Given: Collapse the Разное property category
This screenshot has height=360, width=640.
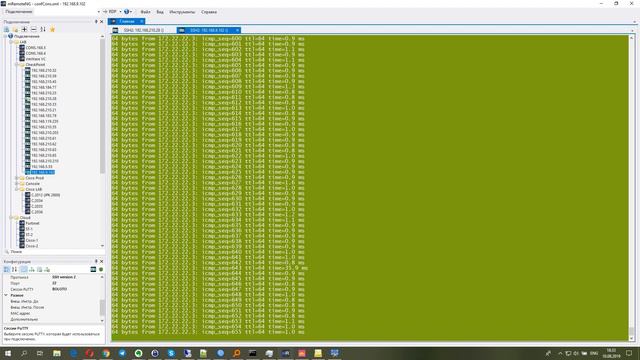Looking at the screenshot, I should coord(6,295).
